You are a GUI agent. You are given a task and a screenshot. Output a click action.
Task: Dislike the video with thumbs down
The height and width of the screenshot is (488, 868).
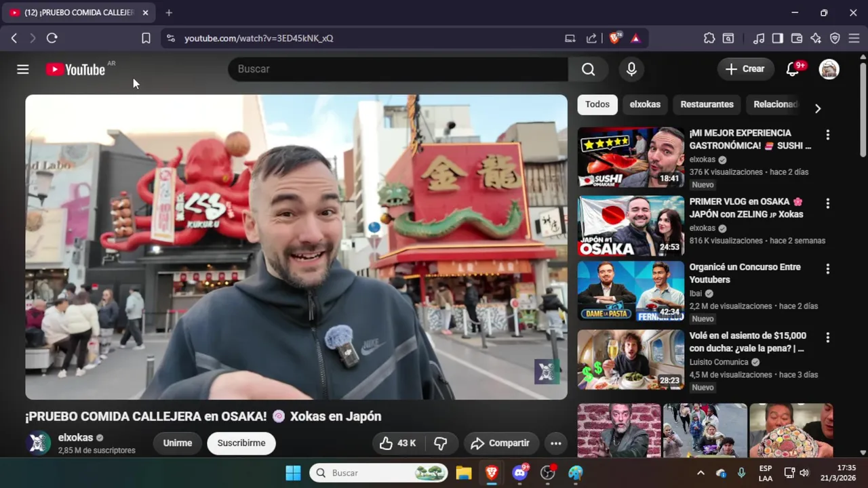(441, 443)
